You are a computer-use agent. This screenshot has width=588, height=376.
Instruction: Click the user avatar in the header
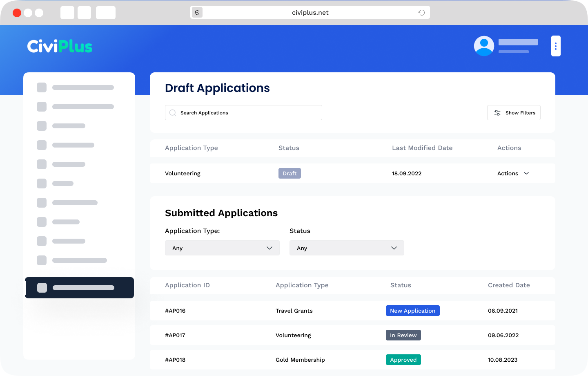484,46
